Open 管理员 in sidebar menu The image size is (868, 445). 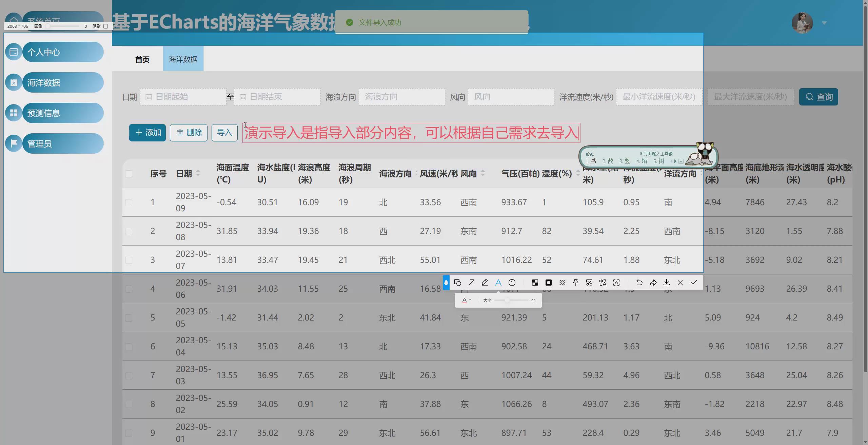tap(63, 143)
